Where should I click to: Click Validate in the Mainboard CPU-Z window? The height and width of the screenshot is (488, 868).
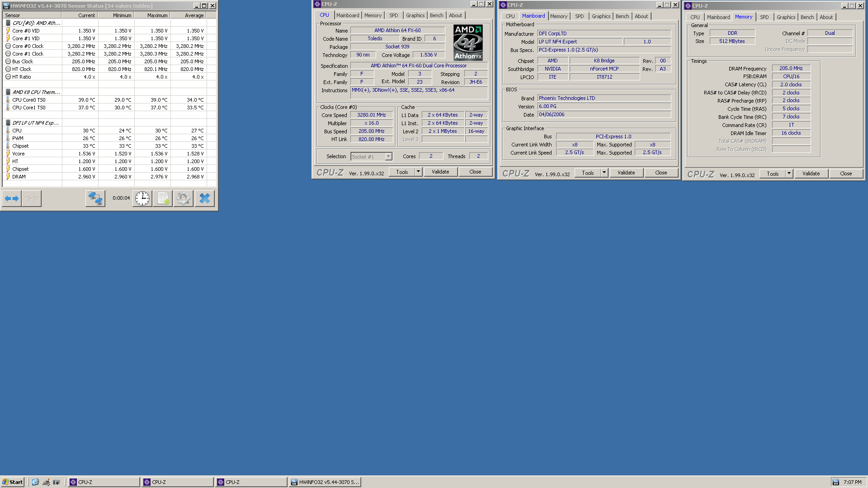tap(626, 173)
